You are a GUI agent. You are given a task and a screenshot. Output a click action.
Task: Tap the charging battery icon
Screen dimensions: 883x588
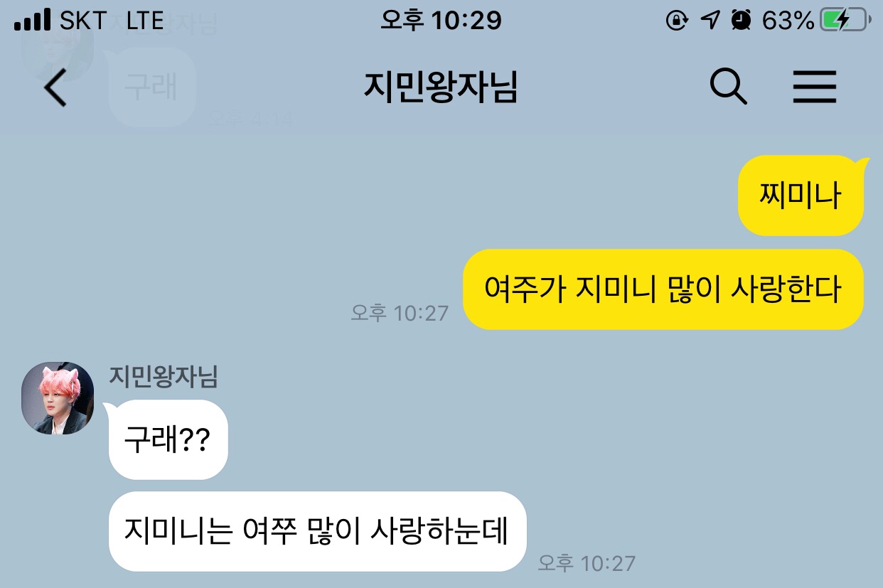tap(844, 21)
